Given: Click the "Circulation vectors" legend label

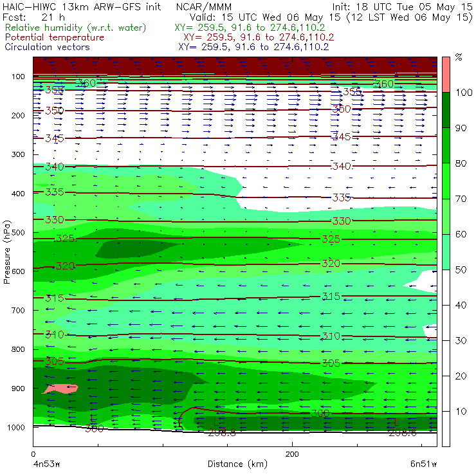Looking at the screenshot, I should point(47,47).
